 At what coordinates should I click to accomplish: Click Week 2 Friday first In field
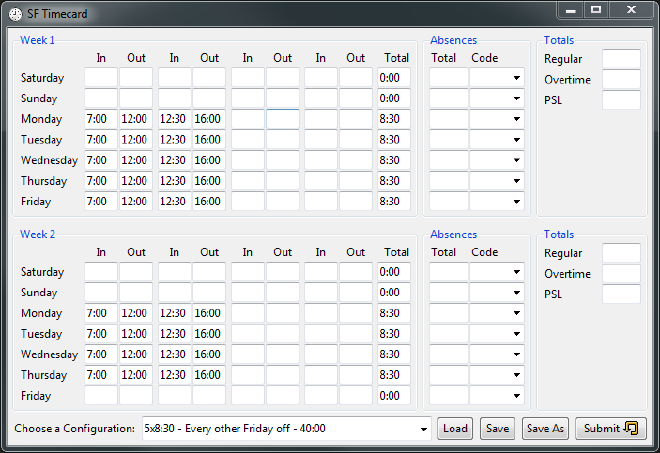tap(101, 395)
